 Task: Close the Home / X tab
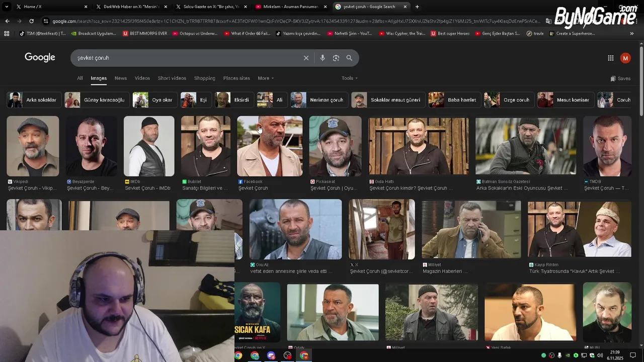click(x=86, y=7)
